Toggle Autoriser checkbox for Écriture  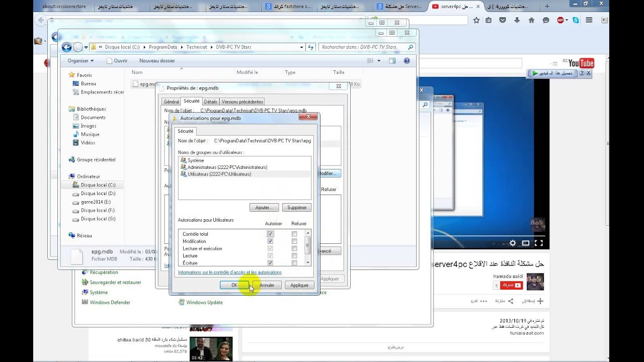pos(271,263)
